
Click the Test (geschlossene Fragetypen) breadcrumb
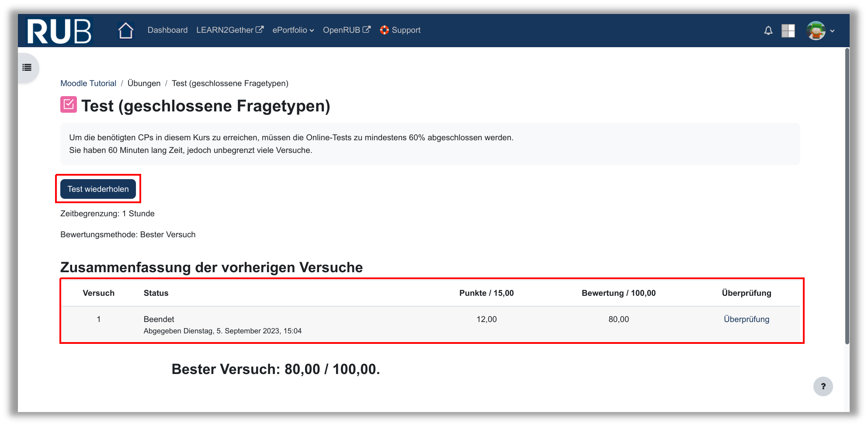tap(230, 83)
